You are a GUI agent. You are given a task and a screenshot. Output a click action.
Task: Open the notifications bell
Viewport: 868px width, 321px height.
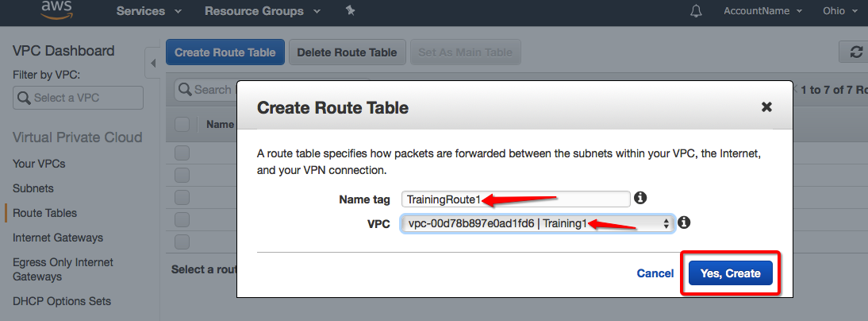(x=696, y=11)
